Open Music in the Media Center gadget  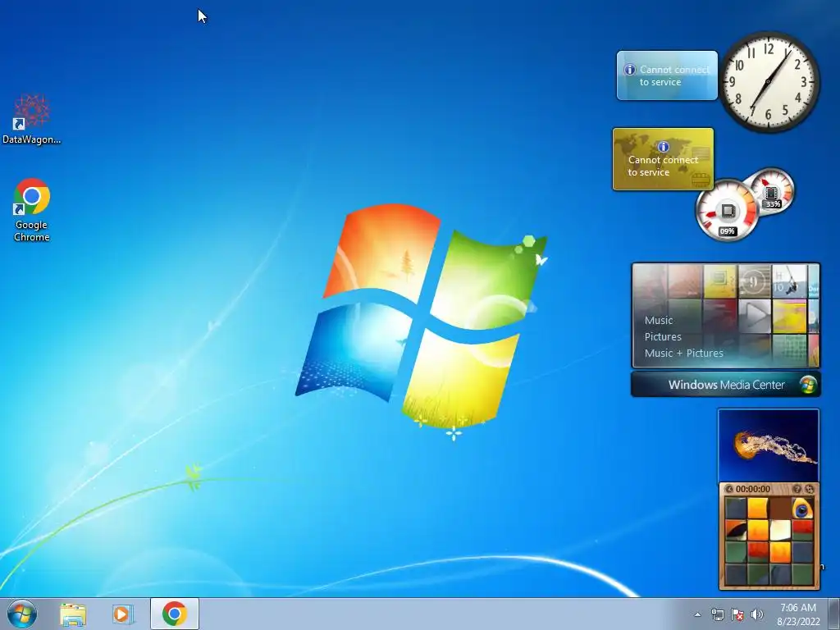click(x=659, y=321)
